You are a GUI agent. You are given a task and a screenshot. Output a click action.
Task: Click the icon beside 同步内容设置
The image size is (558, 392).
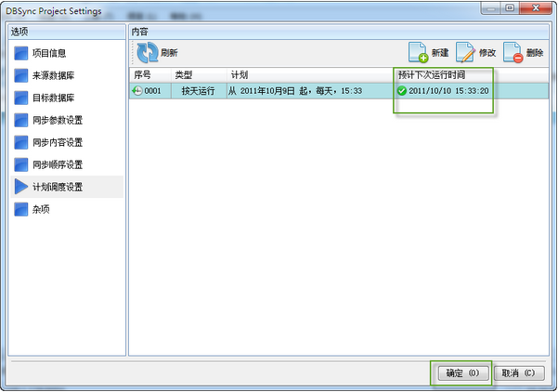(x=21, y=142)
